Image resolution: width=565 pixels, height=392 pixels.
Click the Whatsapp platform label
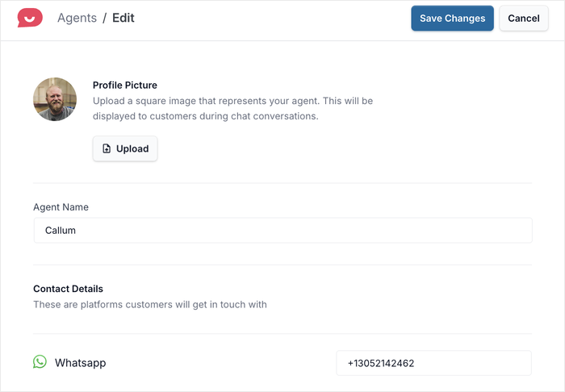coord(80,363)
